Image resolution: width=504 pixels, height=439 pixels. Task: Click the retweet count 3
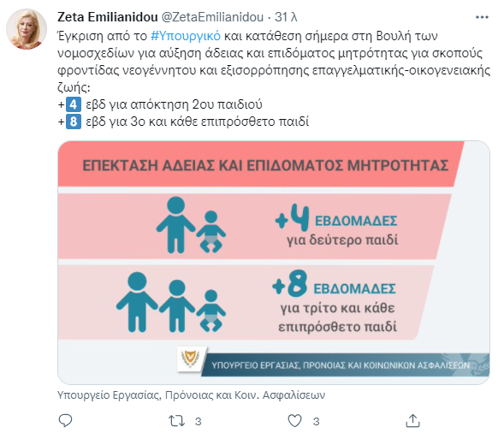[x=198, y=421]
